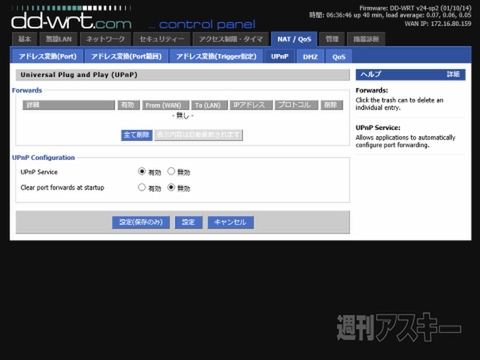Open アドレス変換(Port範囲) sub-tab
Image resolution: width=480 pixels, height=360 pixels.
coord(126,56)
